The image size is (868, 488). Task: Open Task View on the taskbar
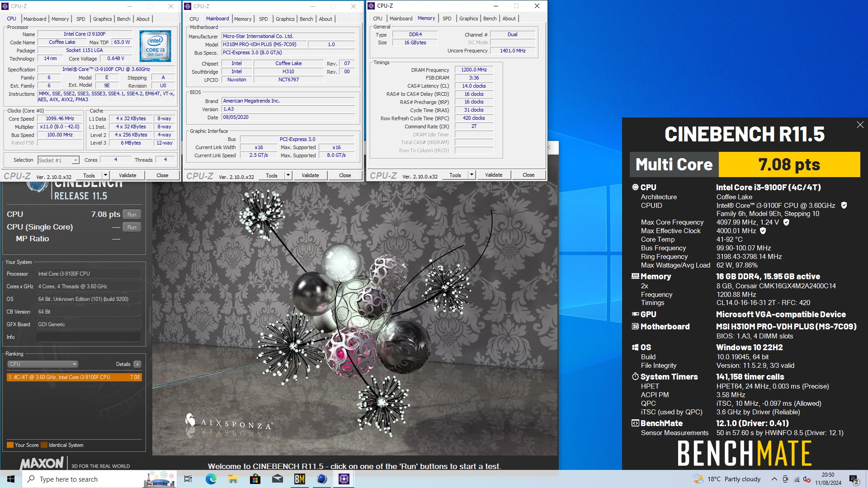188,479
